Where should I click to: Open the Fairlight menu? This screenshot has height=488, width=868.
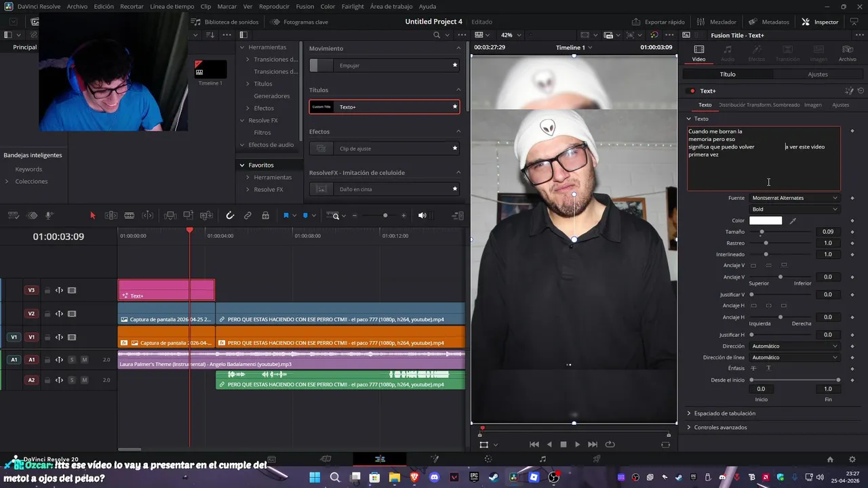point(353,6)
